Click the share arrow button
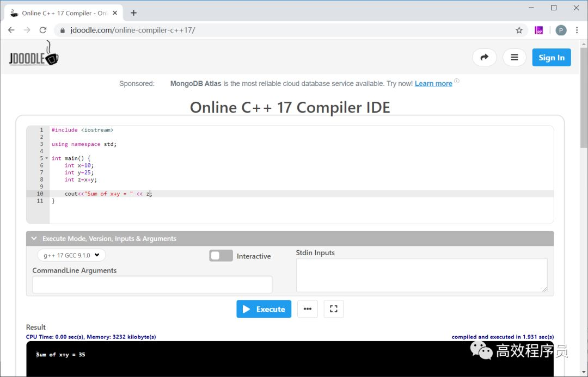This screenshot has width=588, height=377. click(x=484, y=57)
